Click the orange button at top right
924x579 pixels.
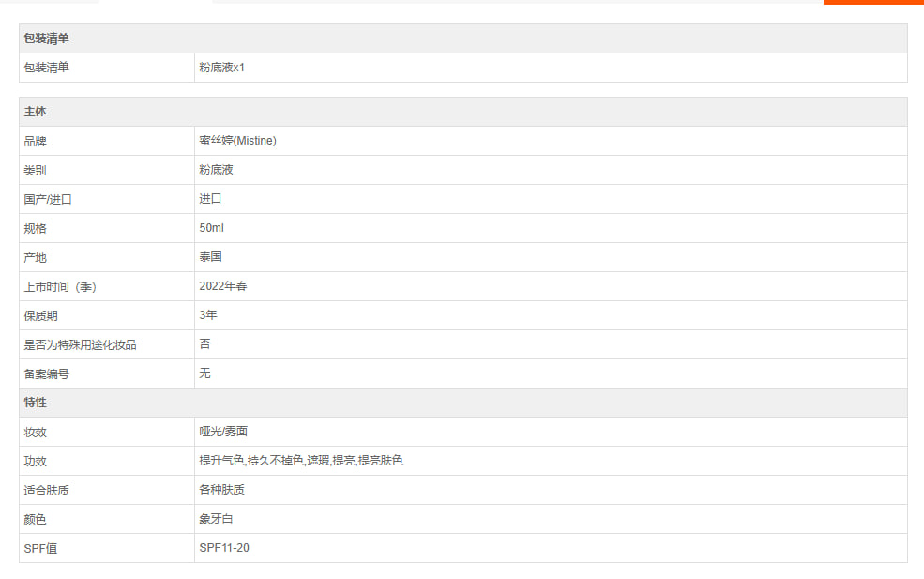(x=873, y=2)
